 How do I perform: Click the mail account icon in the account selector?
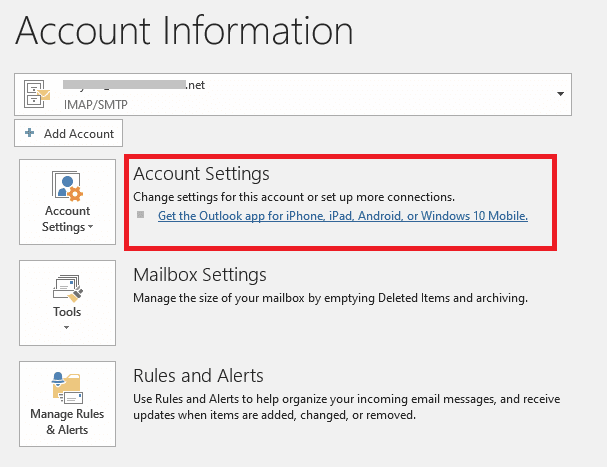pos(38,94)
